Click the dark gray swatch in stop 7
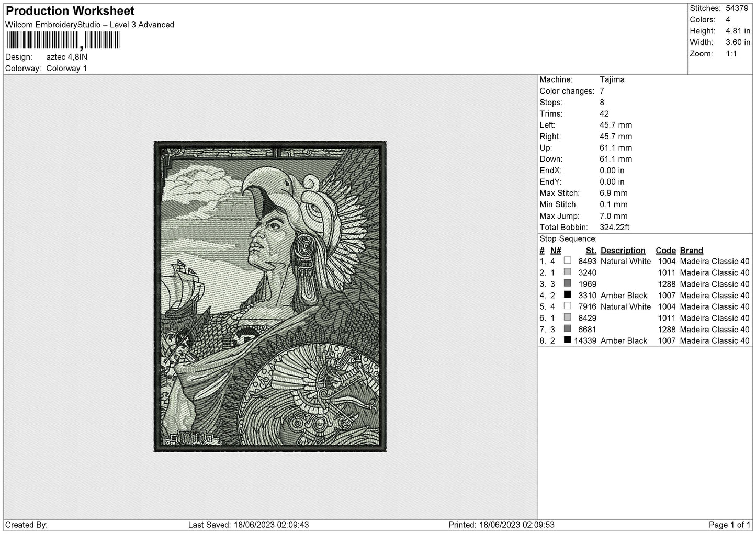This screenshot has width=756, height=534. coord(568,328)
